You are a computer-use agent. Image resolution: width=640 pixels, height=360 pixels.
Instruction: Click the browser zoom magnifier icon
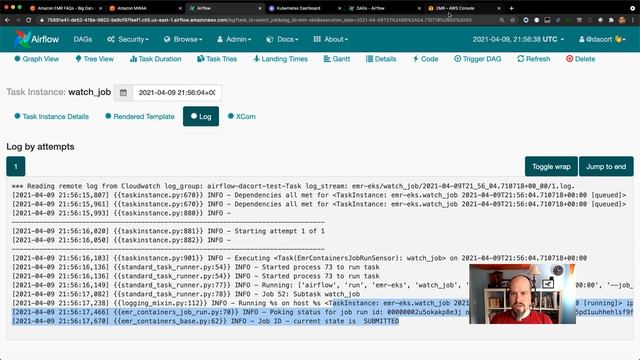click(x=502, y=20)
